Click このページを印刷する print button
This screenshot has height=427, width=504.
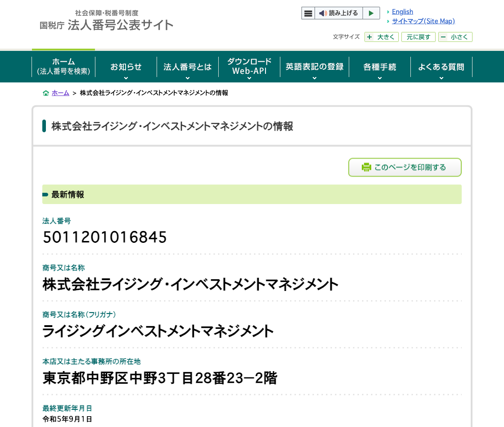(405, 167)
